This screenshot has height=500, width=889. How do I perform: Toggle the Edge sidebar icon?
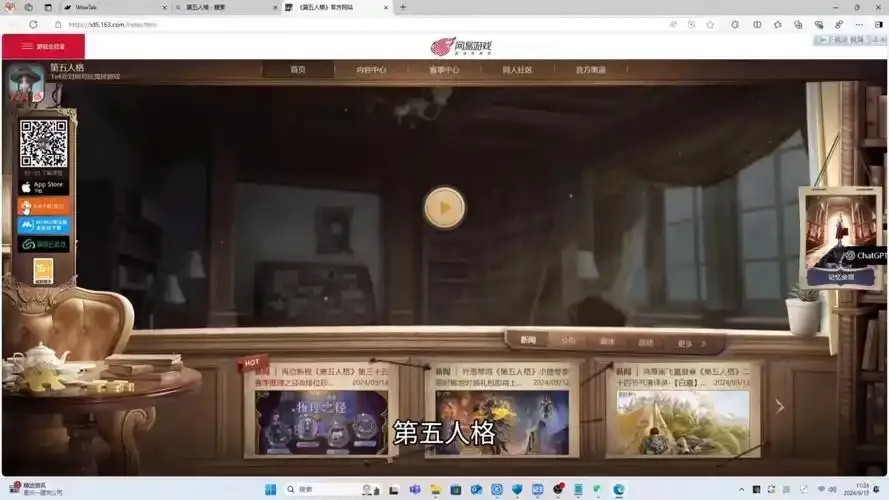pos(879,24)
